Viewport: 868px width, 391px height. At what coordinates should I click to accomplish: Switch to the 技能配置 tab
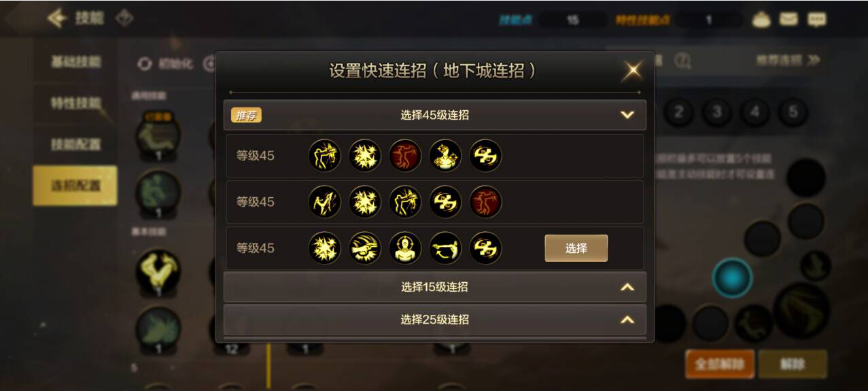[x=75, y=144]
